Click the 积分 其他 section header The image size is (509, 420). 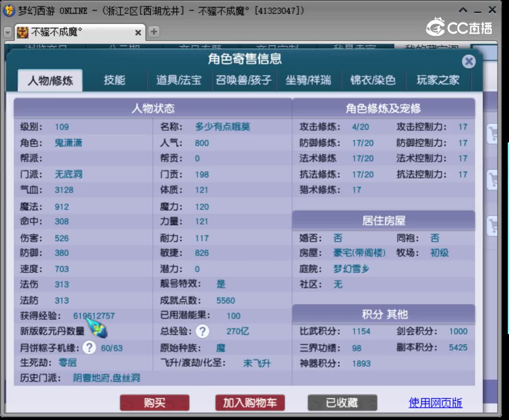(384, 314)
